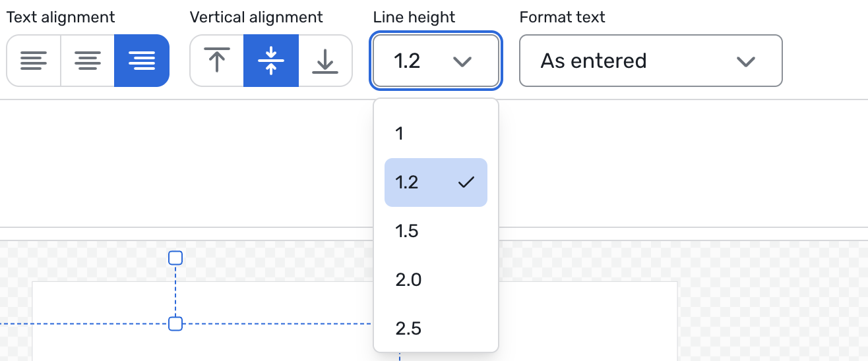Image resolution: width=868 pixels, height=361 pixels.
Task: Align text vertically to bottom
Action: coord(325,61)
